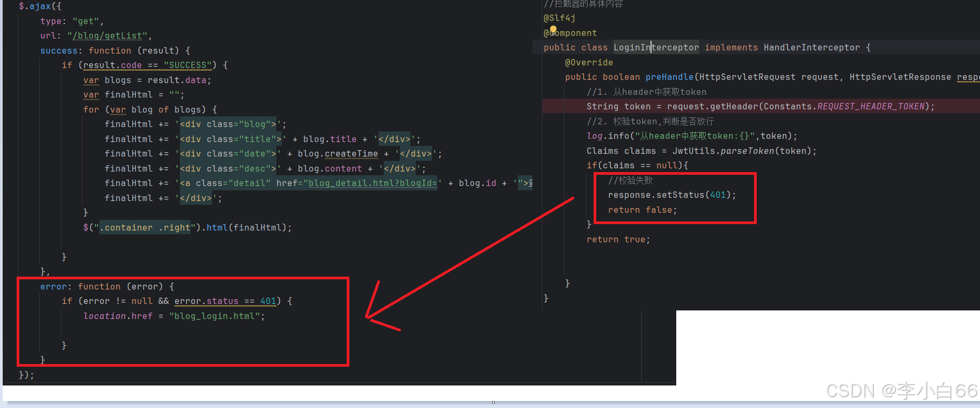Click "String token" in the highlighted breakpoint line
Viewport: 980px width, 408px height.
click(x=618, y=107)
